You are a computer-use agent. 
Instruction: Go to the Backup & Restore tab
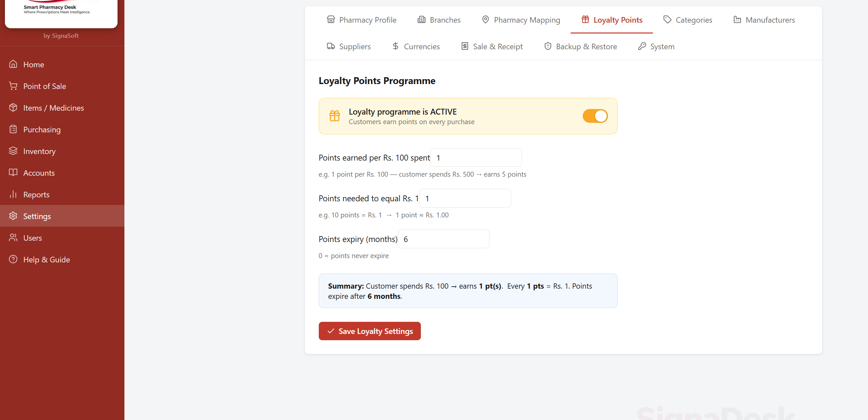tap(580, 47)
